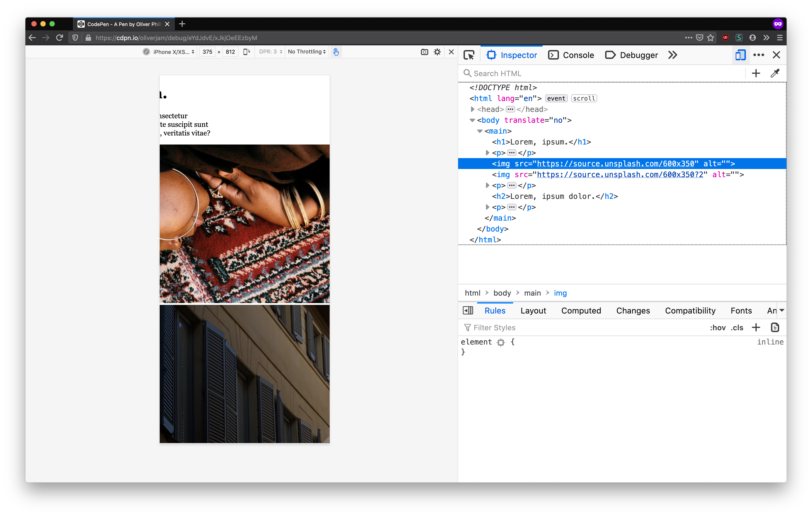The width and height of the screenshot is (812, 516).
Task: Open responsive design mode settings gear
Action: click(x=437, y=52)
